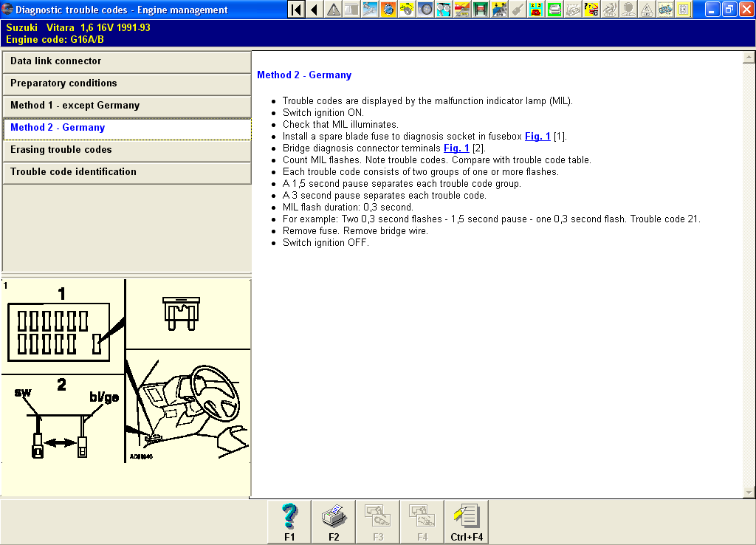This screenshot has width=756, height=545.
Task: Click the orange-red car toolbar icon
Action: click(462, 9)
